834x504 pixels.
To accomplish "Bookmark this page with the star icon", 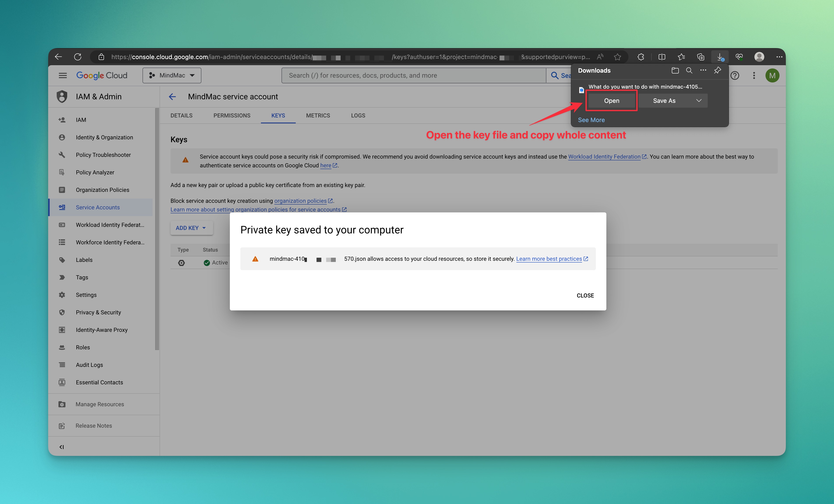I will coord(617,57).
